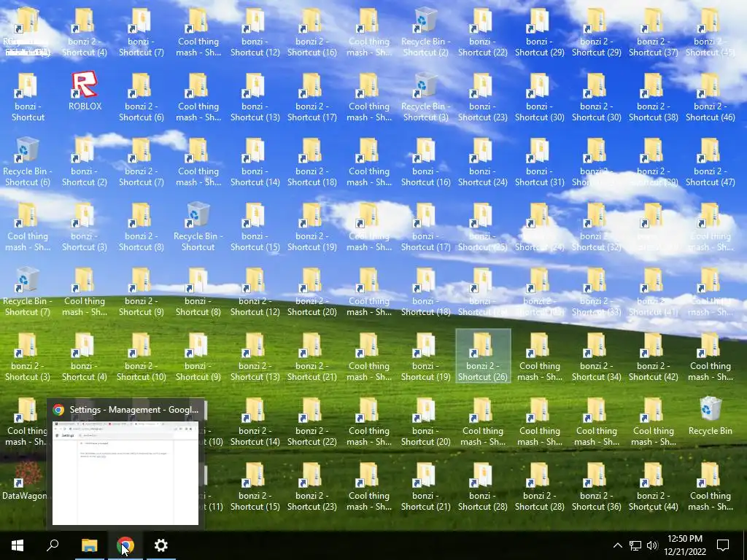747x560 pixels.
Task: Select bonzi - Shortcut (28) folder
Action: point(483,486)
